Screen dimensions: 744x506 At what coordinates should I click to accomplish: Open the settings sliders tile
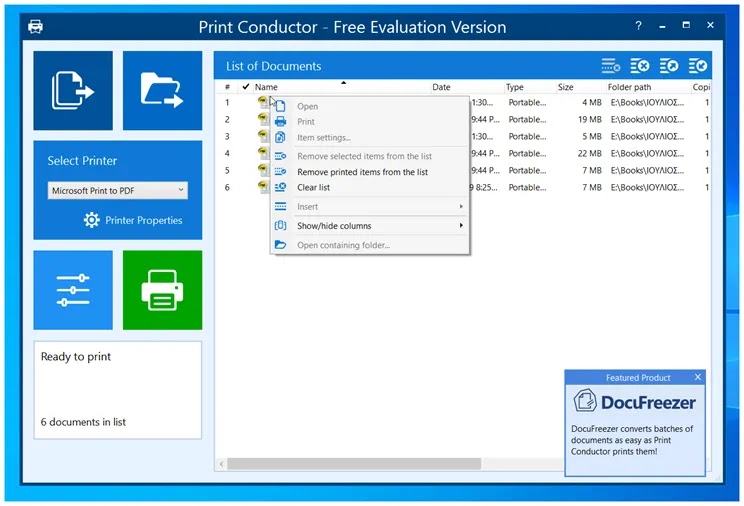(73, 290)
